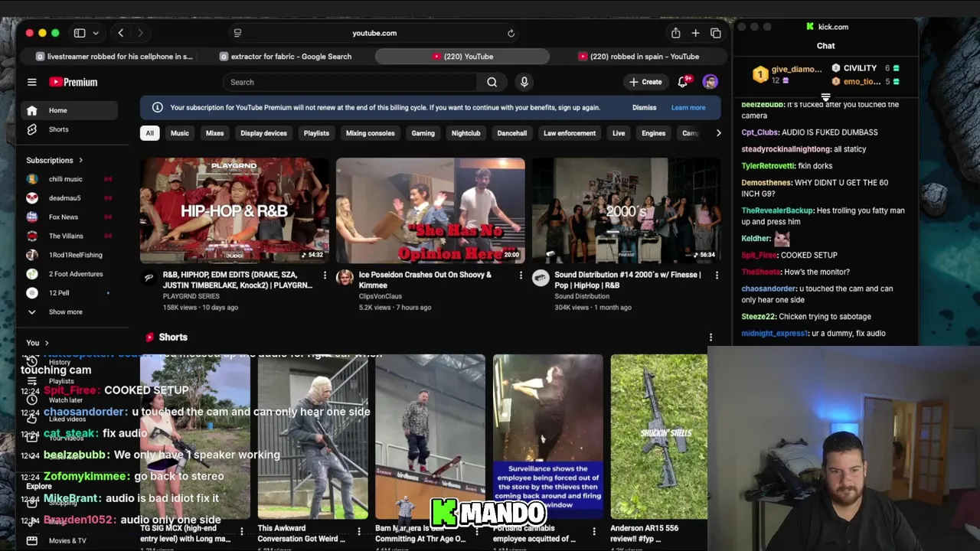Open options for Ice Poseidon video
Image resolution: width=980 pixels, height=551 pixels.
point(521,275)
